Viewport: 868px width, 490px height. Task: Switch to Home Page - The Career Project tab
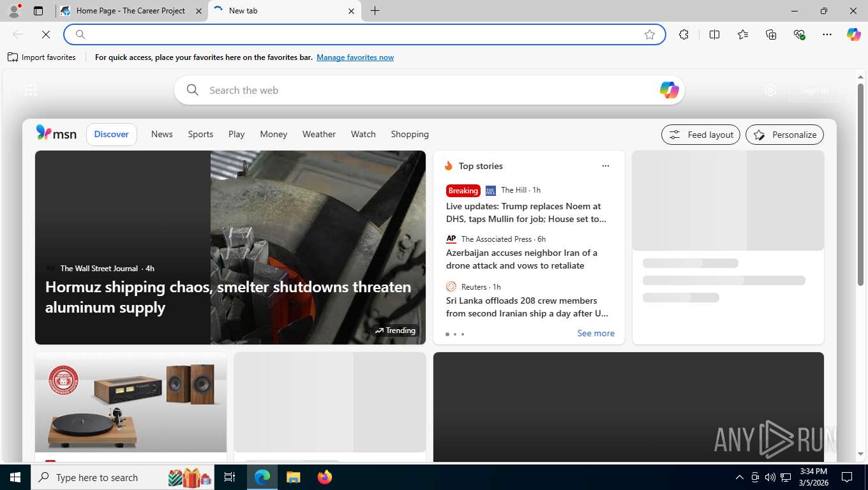pyautogui.click(x=131, y=11)
